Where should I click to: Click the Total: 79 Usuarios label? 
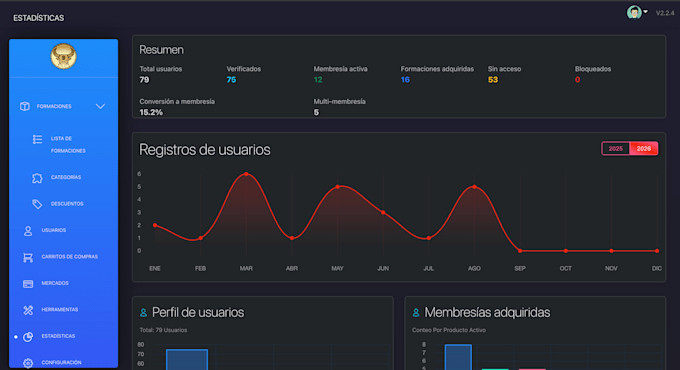pyautogui.click(x=163, y=330)
